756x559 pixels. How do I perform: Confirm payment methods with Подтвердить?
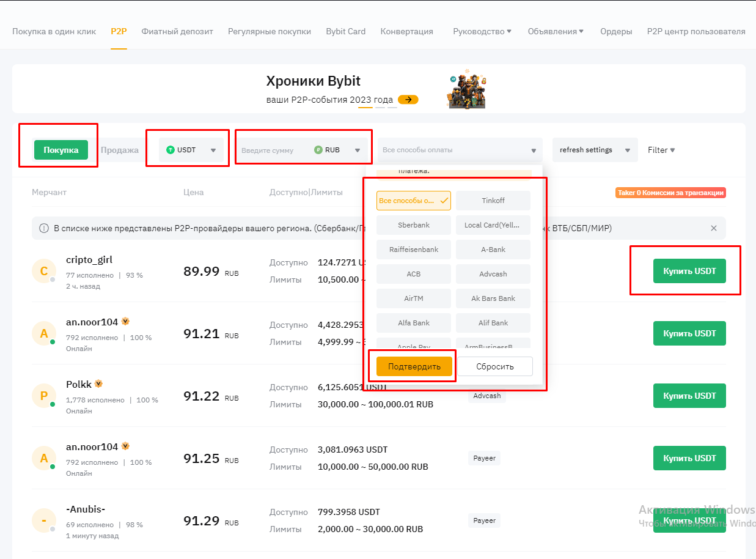click(414, 366)
